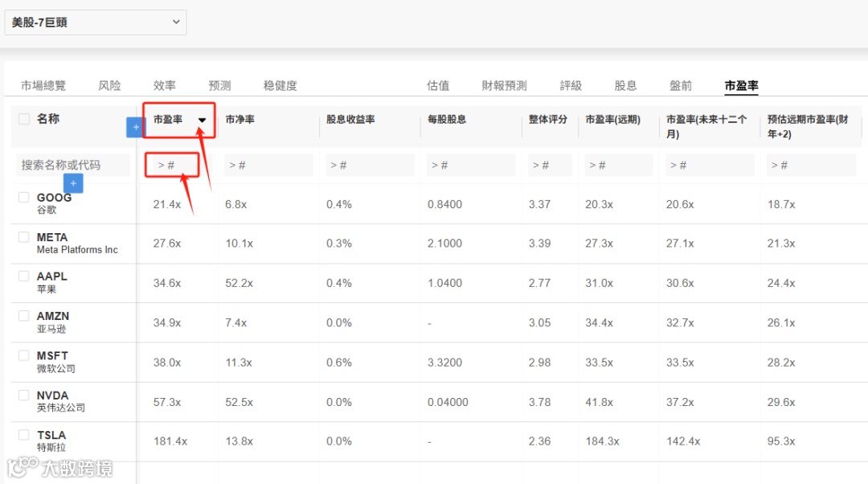Tick the GOOG row checkbox
The height and width of the screenshot is (484, 868).
[23, 197]
